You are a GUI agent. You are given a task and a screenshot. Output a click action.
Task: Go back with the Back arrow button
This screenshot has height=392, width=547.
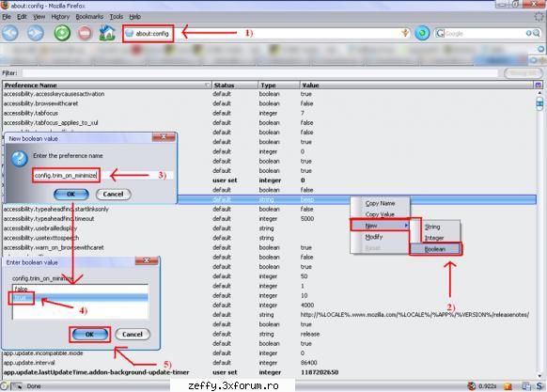10,34
